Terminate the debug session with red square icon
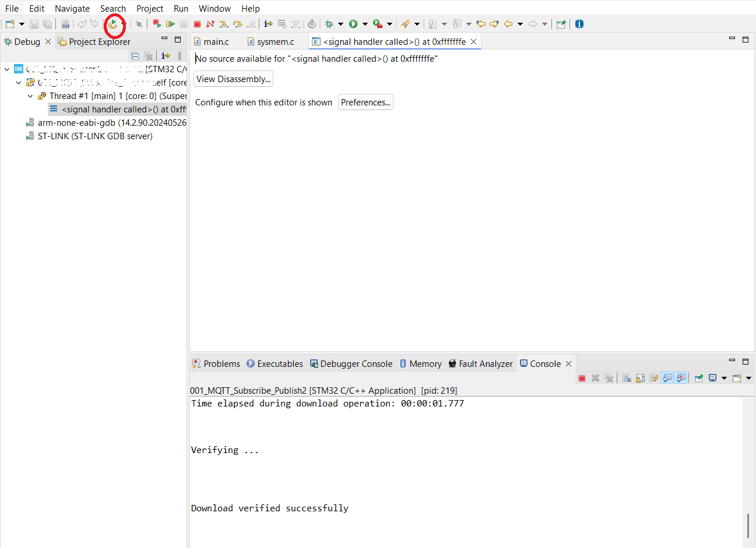 tap(198, 24)
